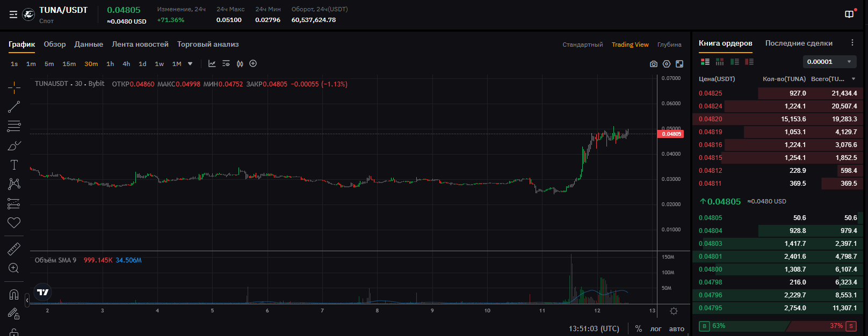Select the Trading View chart mode

[x=630, y=45]
